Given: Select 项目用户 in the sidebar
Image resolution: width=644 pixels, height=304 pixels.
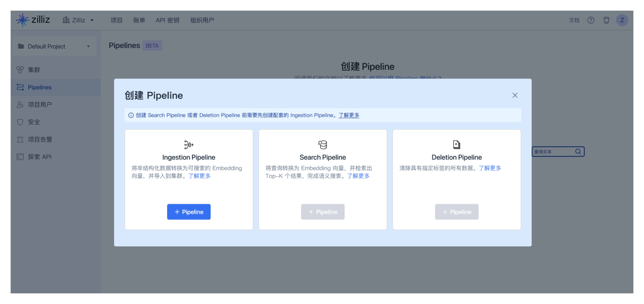Looking at the screenshot, I should tap(55, 105).
